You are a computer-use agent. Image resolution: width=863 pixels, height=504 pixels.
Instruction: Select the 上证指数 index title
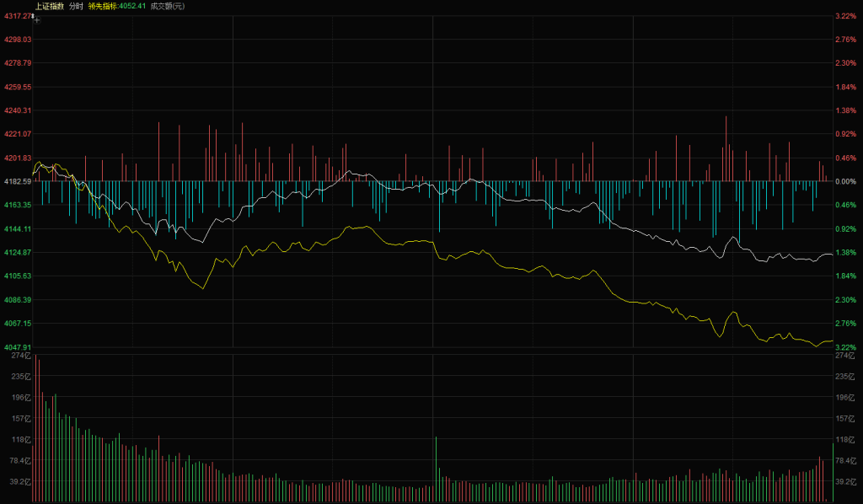(49, 6)
